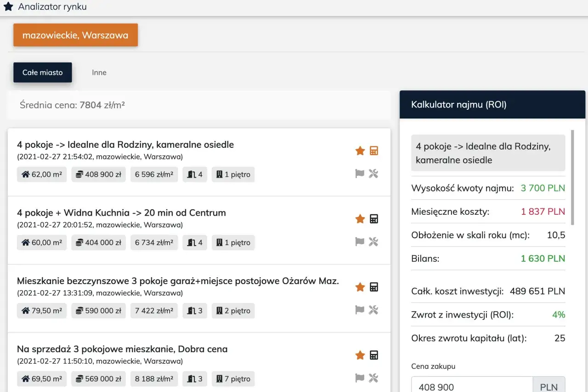The width and height of the screenshot is (588, 392).
Task: Click the mazowieckie, Warszawa location button
Action: click(75, 35)
